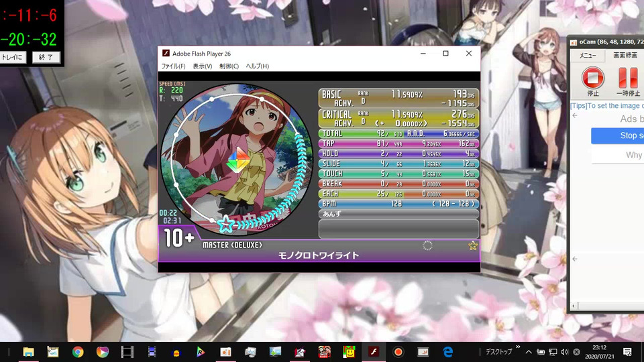Open the notification center icon
The image size is (644, 362).
(627, 352)
